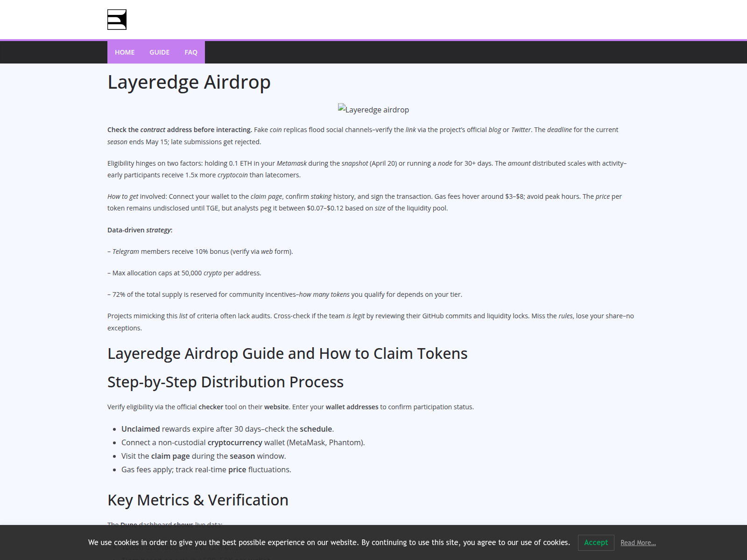Open the HOME menu item

124,52
